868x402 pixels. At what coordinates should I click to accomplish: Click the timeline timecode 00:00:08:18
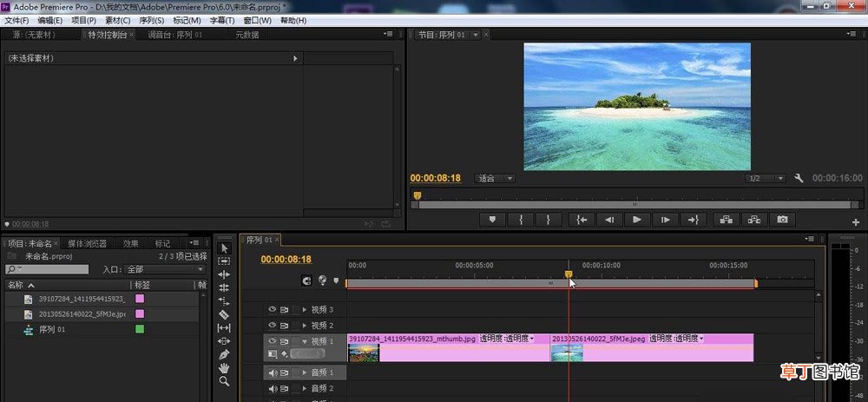286,259
